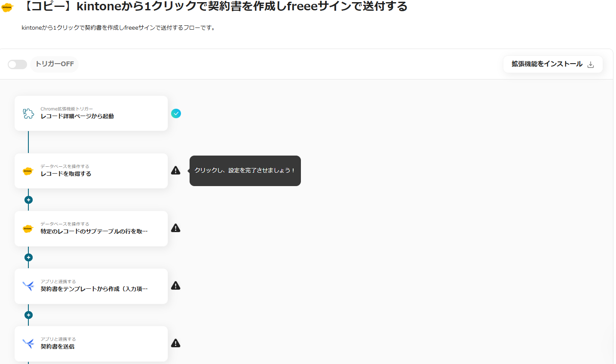
Task: Click the アプリと連携する label above 契約書を送信
Action: point(58,339)
